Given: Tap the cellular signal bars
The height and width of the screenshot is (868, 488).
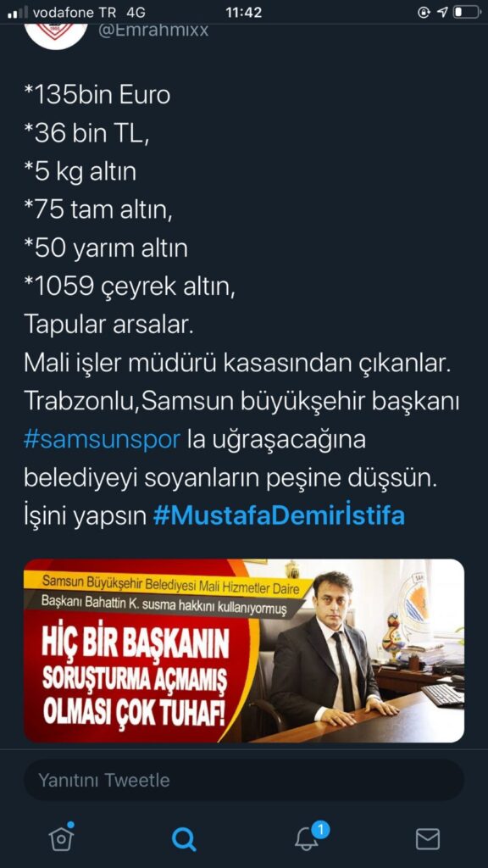Looking at the screenshot, I should point(18,12).
